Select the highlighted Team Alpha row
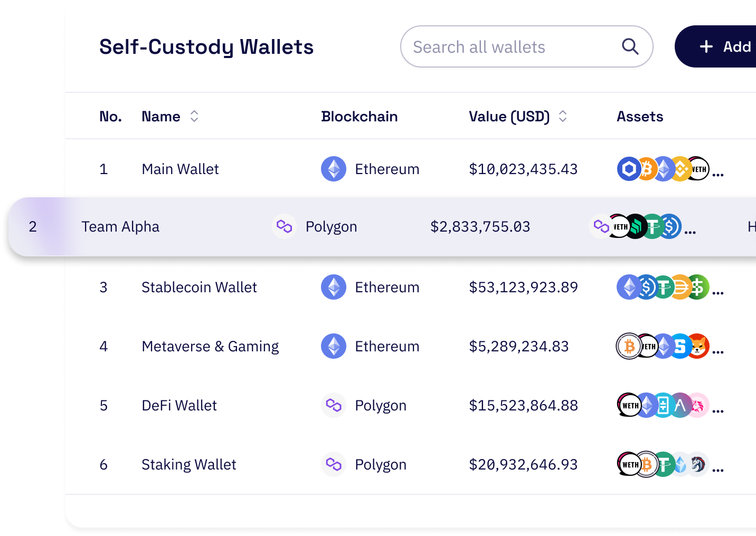 click(382, 226)
